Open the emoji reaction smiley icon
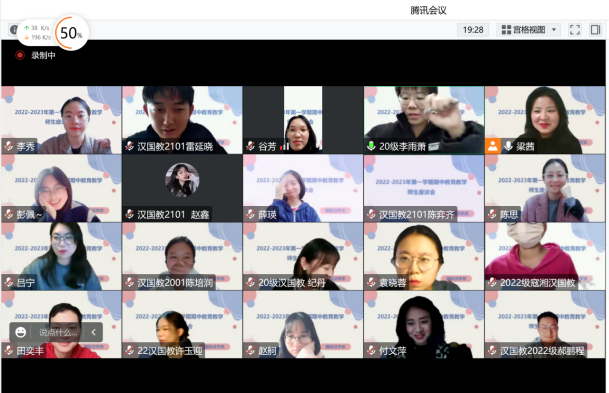This screenshot has width=609, height=393. pyautogui.click(x=20, y=332)
